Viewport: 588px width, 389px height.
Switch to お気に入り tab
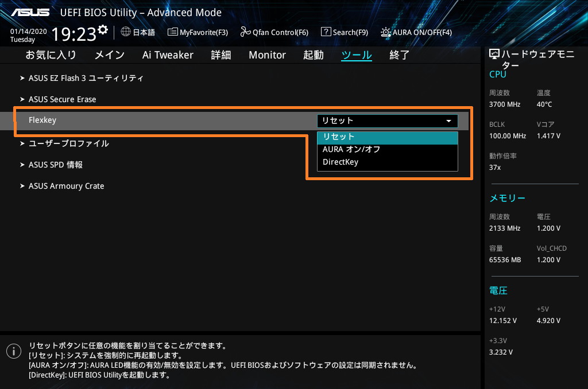click(x=51, y=55)
